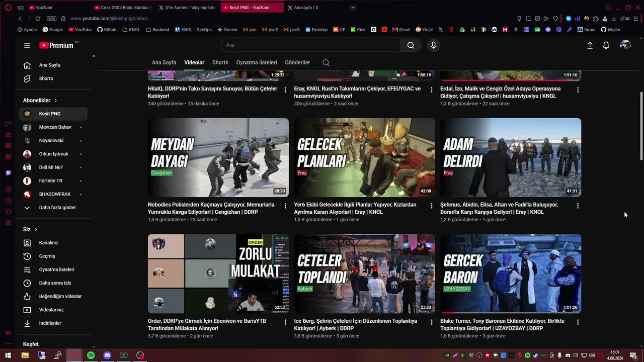Open the account avatar menu

pyautogui.click(x=625, y=45)
